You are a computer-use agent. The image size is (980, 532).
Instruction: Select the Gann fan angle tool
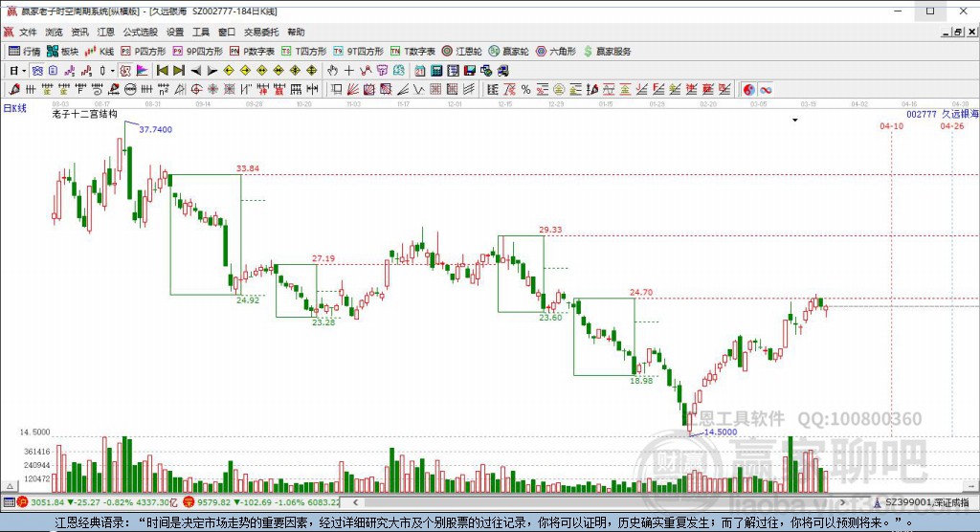pyautogui.click(x=352, y=89)
